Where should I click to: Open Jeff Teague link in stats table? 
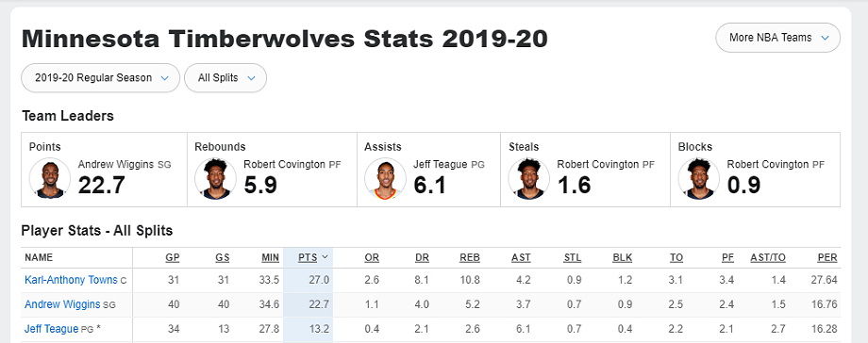click(x=52, y=329)
